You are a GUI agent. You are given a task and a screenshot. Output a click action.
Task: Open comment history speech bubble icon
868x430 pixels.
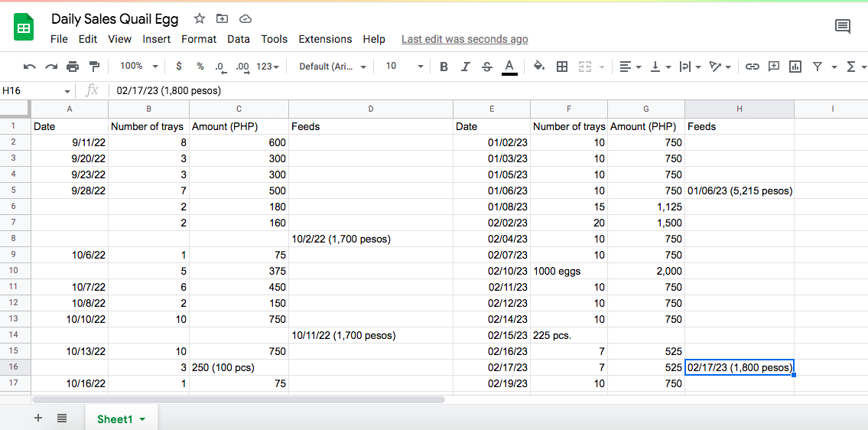pyautogui.click(x=843, y=26)
